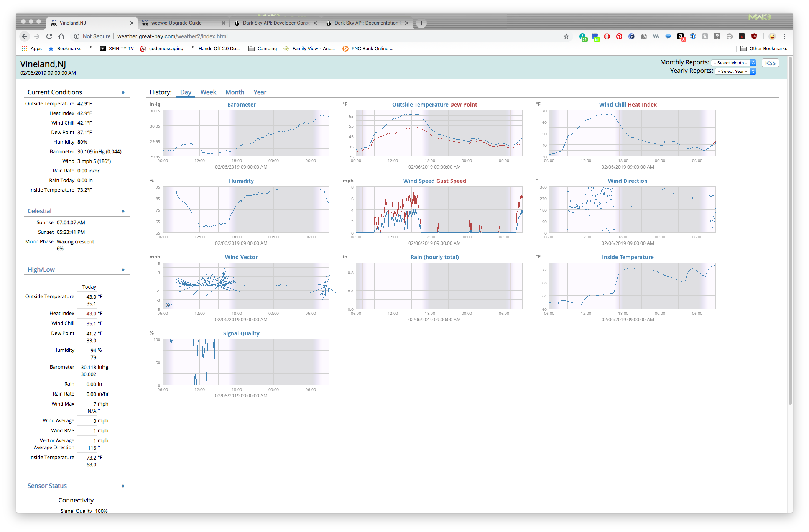Click the Pinterest extension icon
The height and width of the screenshot is (532, 809).
point(619,36)
